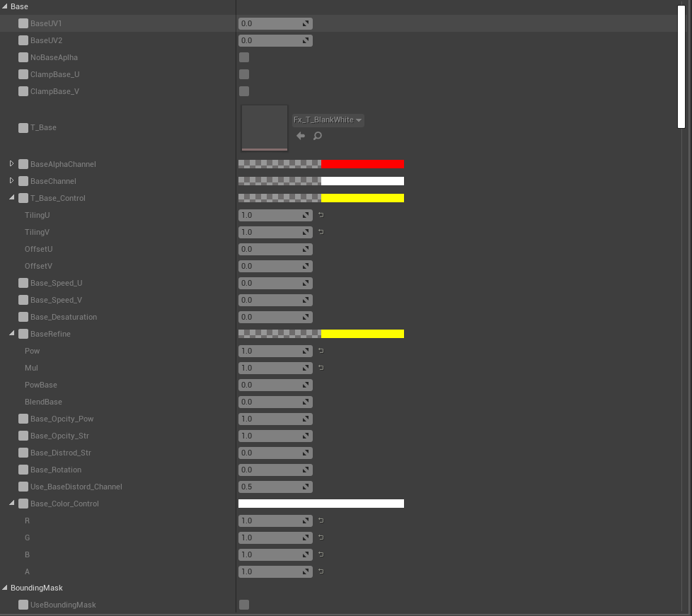This screenshot has height=616, width=692.
Task: Click the Base_Distrod_Str value field
Action: coord(275,453)
